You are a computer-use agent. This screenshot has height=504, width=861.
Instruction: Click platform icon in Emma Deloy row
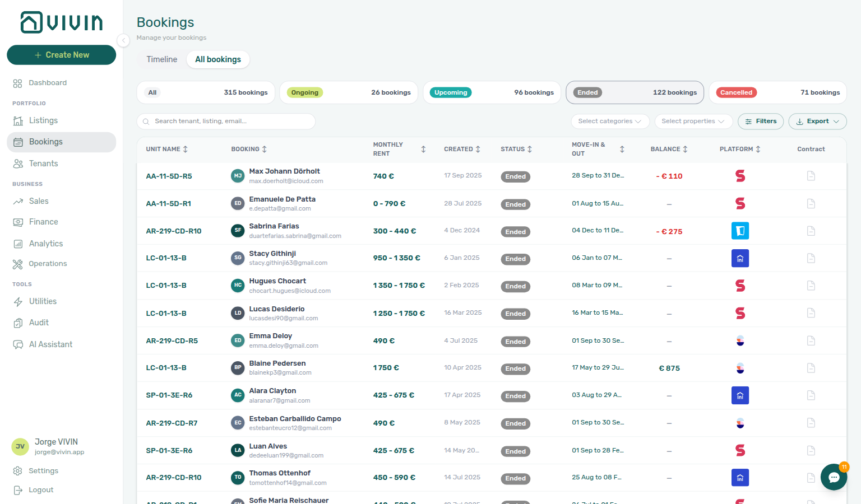pos(740,340)
